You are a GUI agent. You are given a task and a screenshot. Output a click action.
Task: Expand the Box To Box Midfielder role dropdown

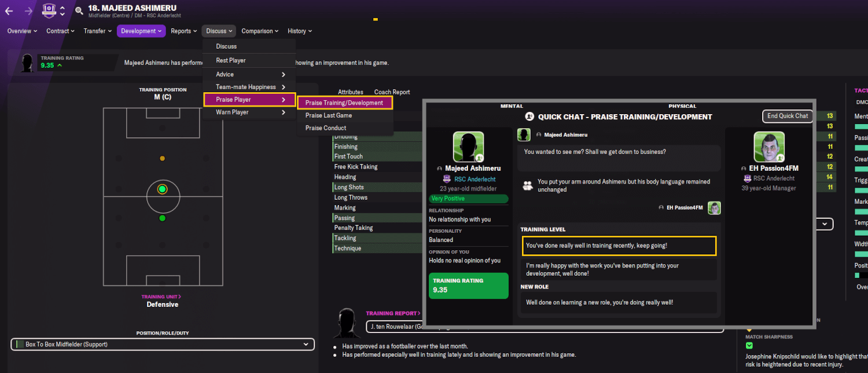point(163,344)
